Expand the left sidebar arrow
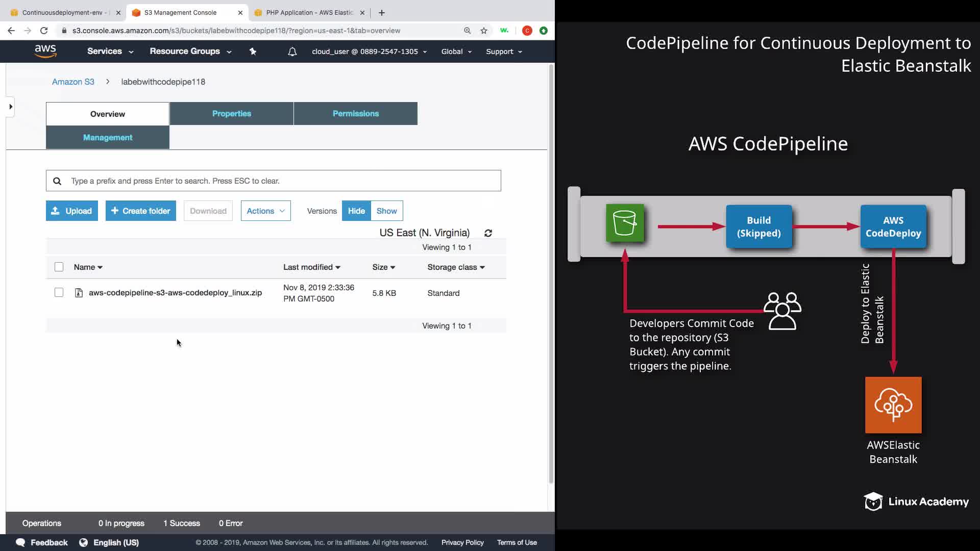The width and height of the screenshot is (980, 551). [x=10, y=107]
